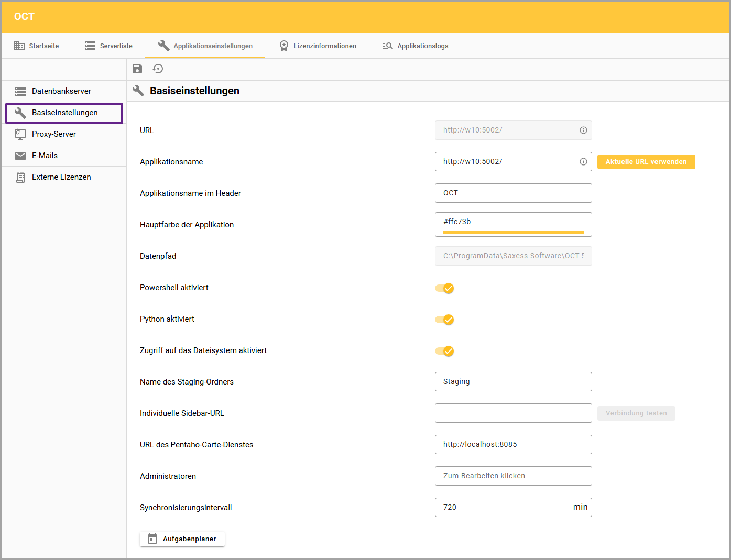This screenshot has width=731, height=560.
Task: Turn off Zugriff auf das Dateisystem toggle
Action: click(444, 351)
